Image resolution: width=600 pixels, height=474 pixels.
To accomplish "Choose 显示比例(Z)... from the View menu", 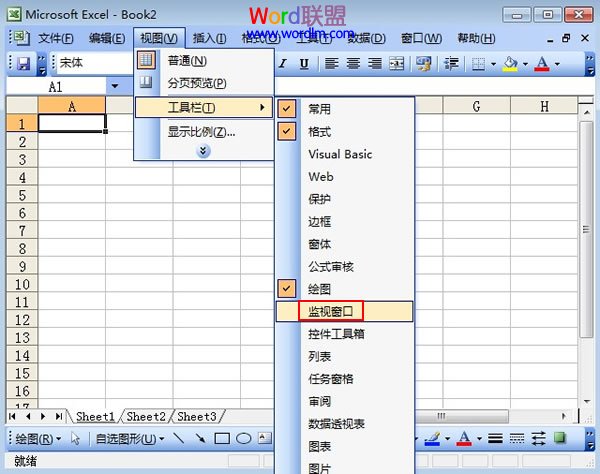I will click(x=204, y=132).
